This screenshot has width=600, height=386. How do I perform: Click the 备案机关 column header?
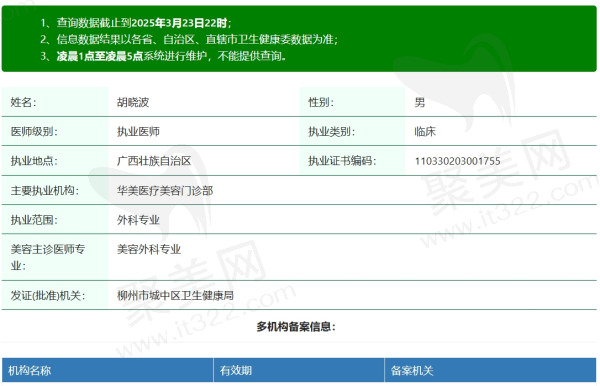click(x=490, y=370)
